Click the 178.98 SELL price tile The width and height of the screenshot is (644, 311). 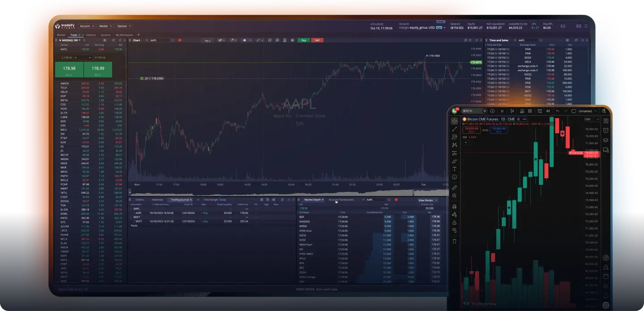pos(69,70)
